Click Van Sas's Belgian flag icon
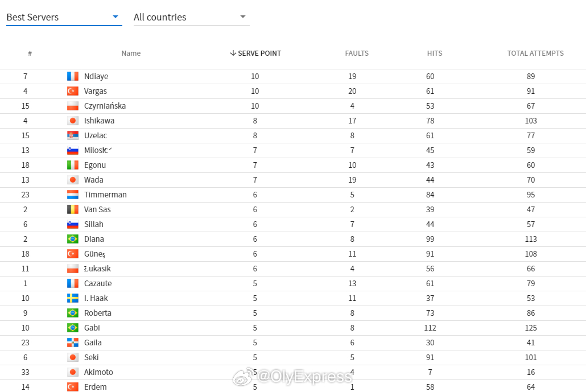 73,209
